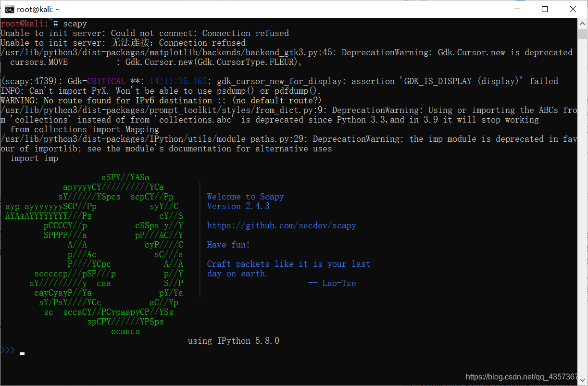
Task: Click the 'import imp' line
Action: (34, 158)
